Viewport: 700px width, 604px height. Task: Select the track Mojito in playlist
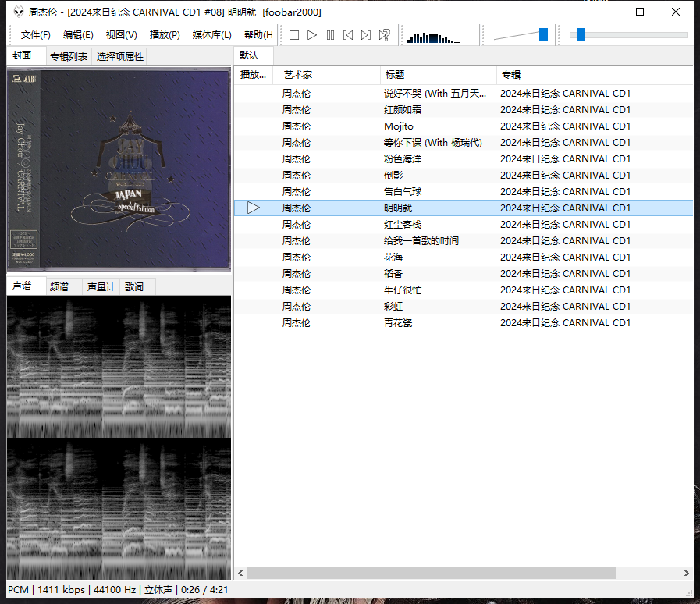tap(399, 126)
